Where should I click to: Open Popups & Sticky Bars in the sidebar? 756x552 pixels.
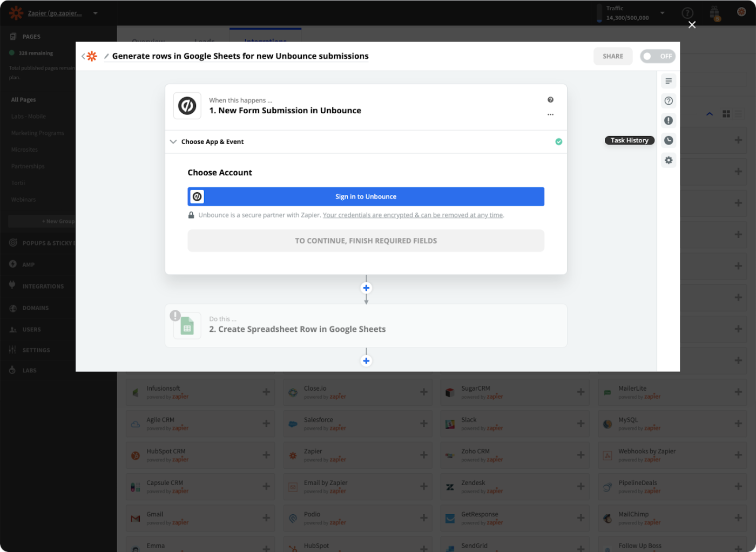point(42,243)
